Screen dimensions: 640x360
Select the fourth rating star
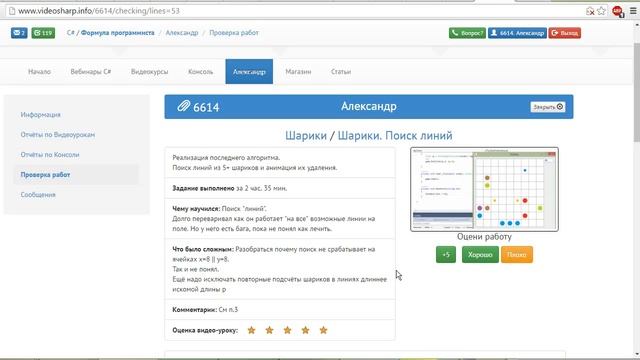(x=305, y=330)
